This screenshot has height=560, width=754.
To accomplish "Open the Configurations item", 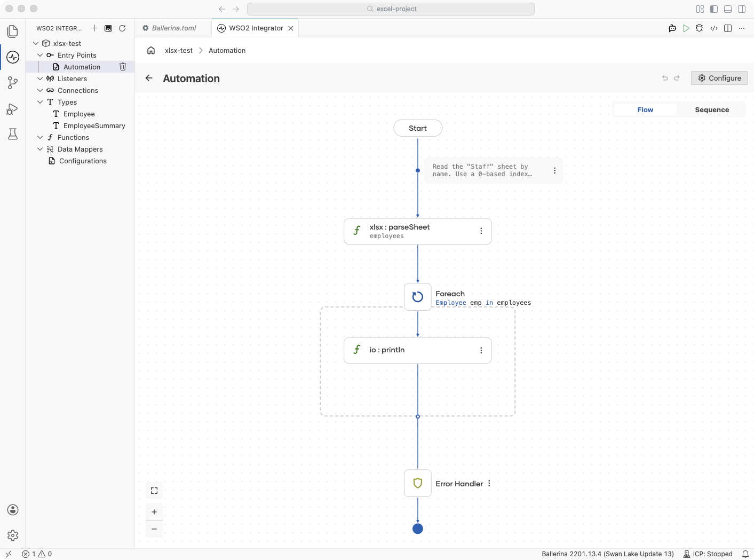I will click(83, 161).
